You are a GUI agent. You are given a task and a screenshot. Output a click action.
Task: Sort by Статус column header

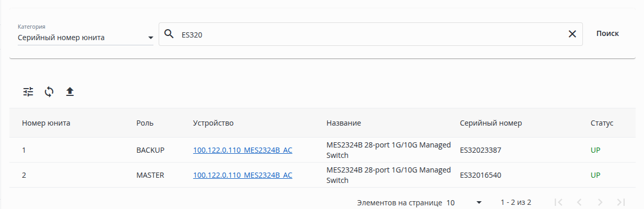(602, 123)
